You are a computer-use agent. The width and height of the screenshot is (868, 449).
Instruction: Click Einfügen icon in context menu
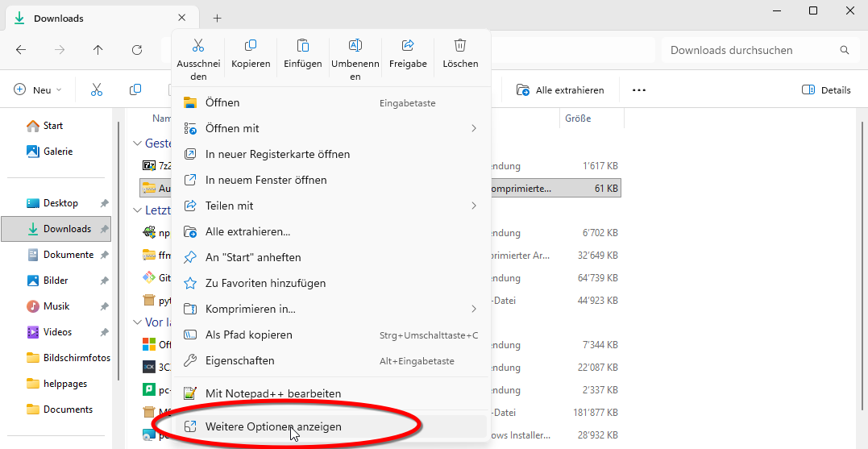point(303,45)
